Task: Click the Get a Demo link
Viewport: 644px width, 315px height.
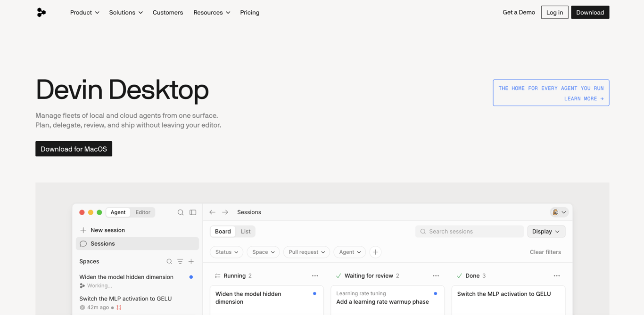Action: pyautogui.click(x=519, y=12)
